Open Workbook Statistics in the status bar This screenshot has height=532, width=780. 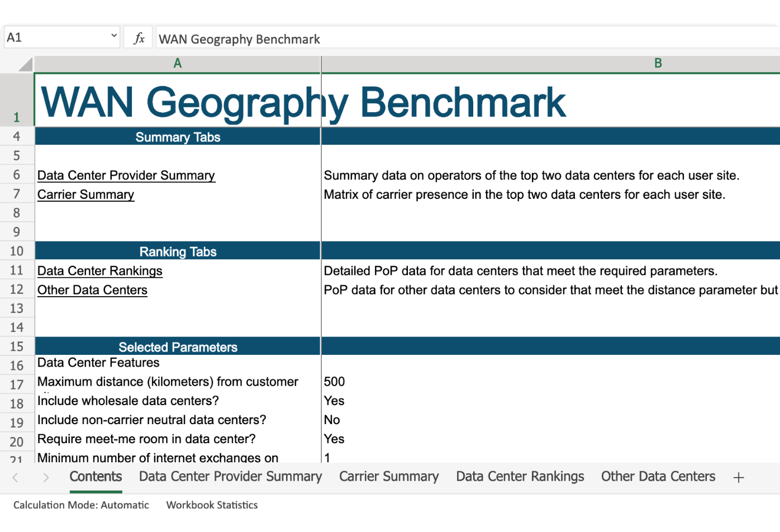point(212,505)
